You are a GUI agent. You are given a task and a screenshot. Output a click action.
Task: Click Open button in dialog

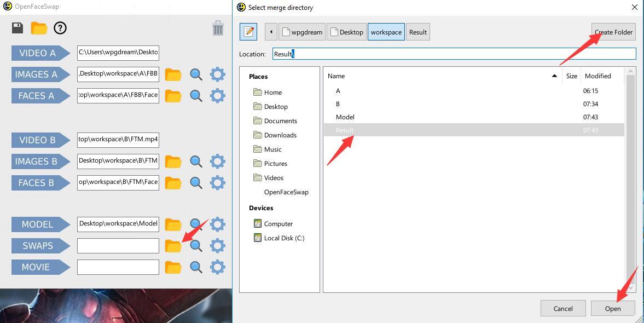613,309
